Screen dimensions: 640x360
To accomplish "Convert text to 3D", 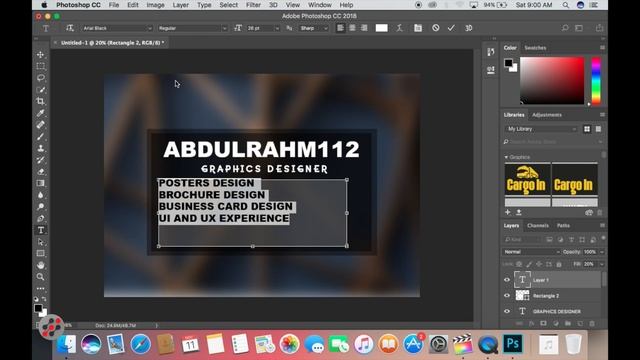I will [x=469, y=28].
